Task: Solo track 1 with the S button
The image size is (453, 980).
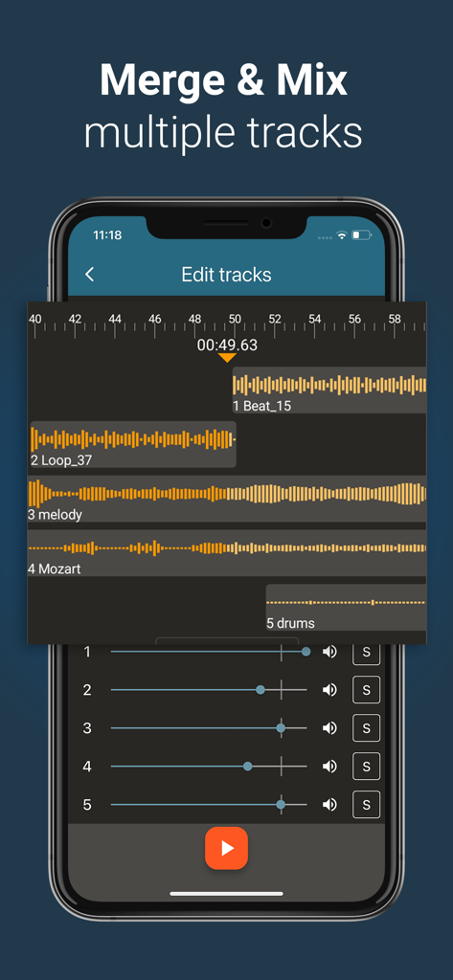Action: (367, 652)
